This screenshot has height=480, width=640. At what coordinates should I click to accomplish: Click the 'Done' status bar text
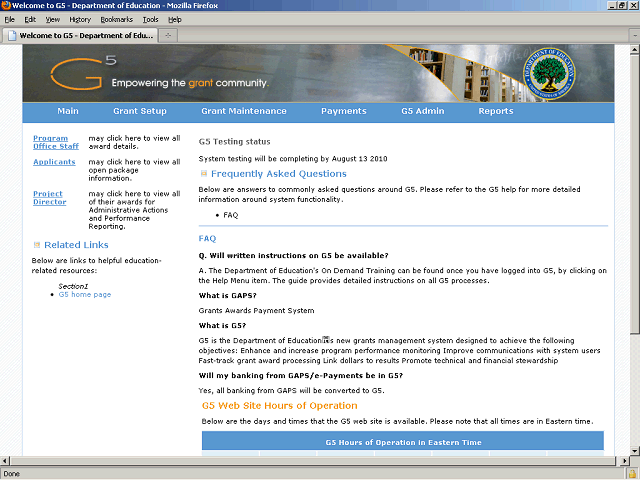coord(11,474)
